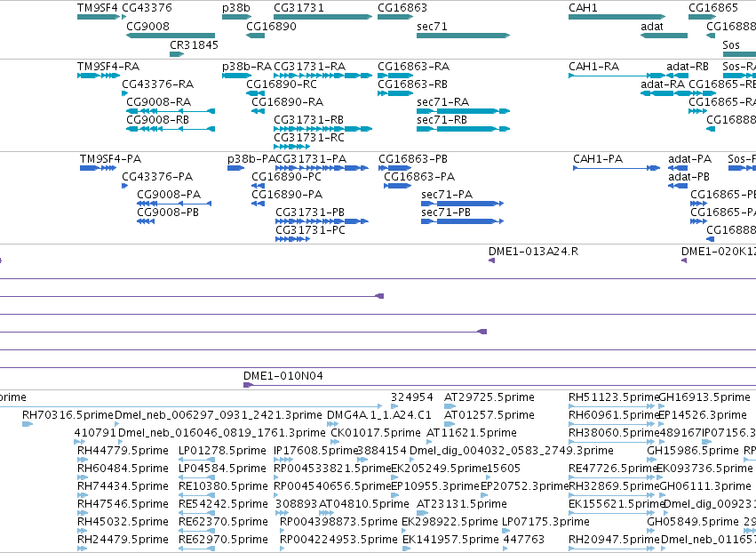The width and height of the screenshot is (756, 553).
Task: Click the 'AT04810.5prime' EST label
Action: coord(364,504)
